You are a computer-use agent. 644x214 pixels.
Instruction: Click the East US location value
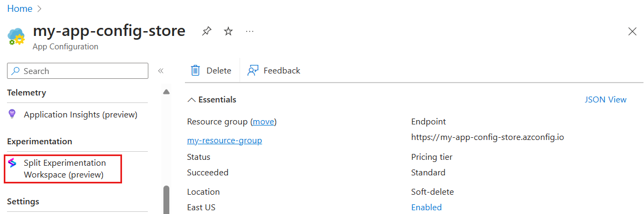201,208
